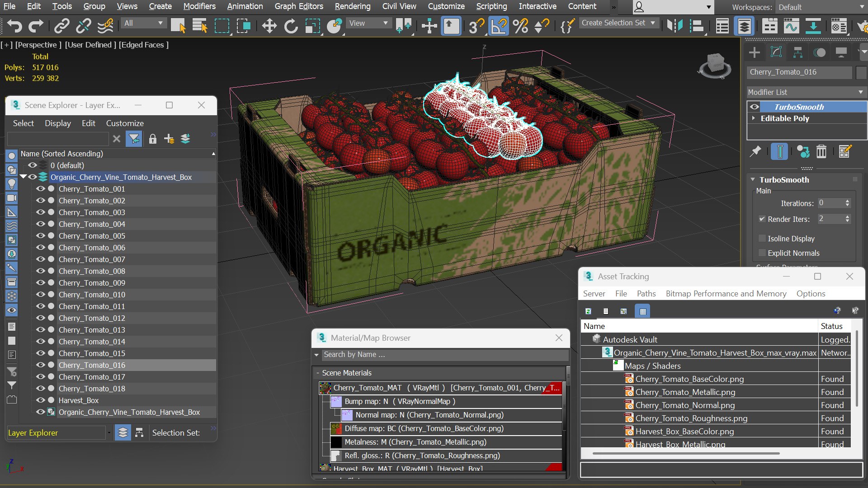Click Remove modifier trash icon
Screen dimensions: 868x488
(821, 151)
